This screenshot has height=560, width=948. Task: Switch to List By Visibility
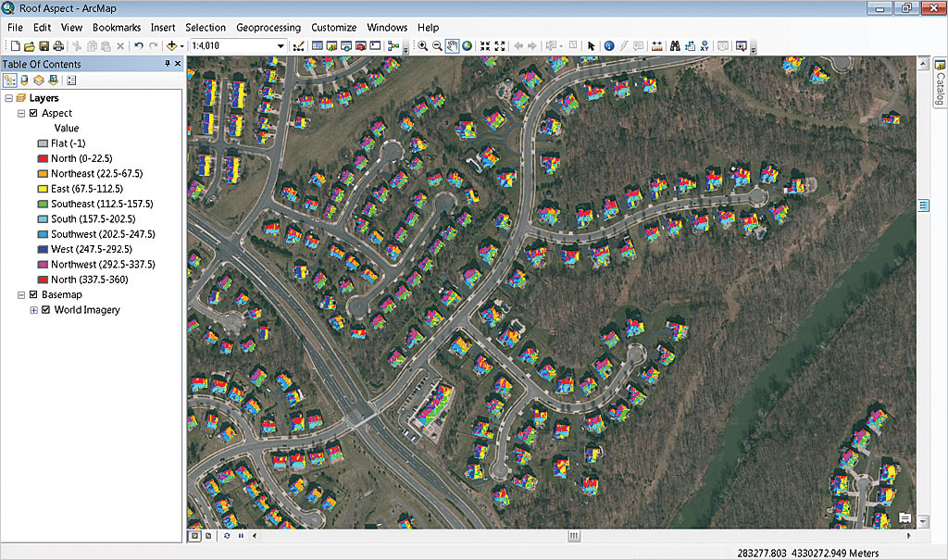pos(39,81)
